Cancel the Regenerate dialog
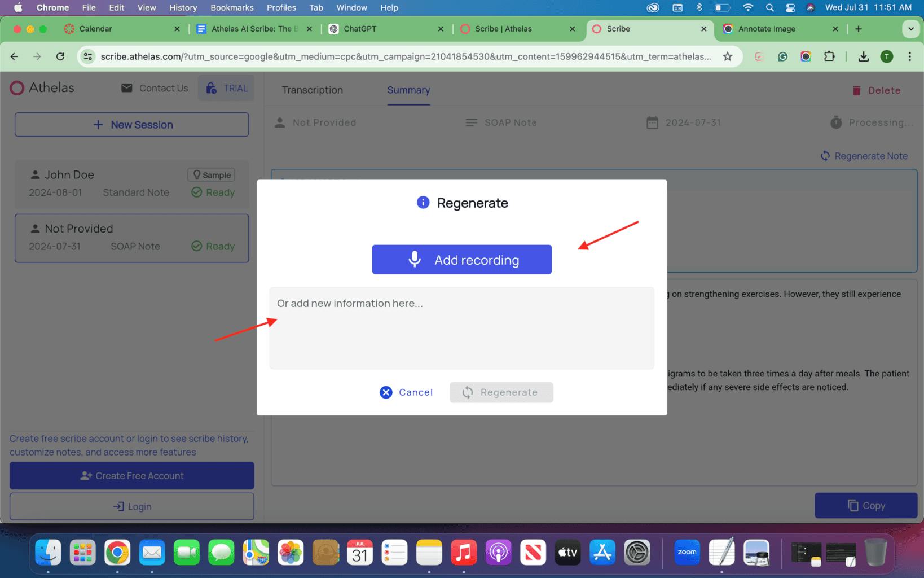924x578 pixels. [x=406, y=392]
